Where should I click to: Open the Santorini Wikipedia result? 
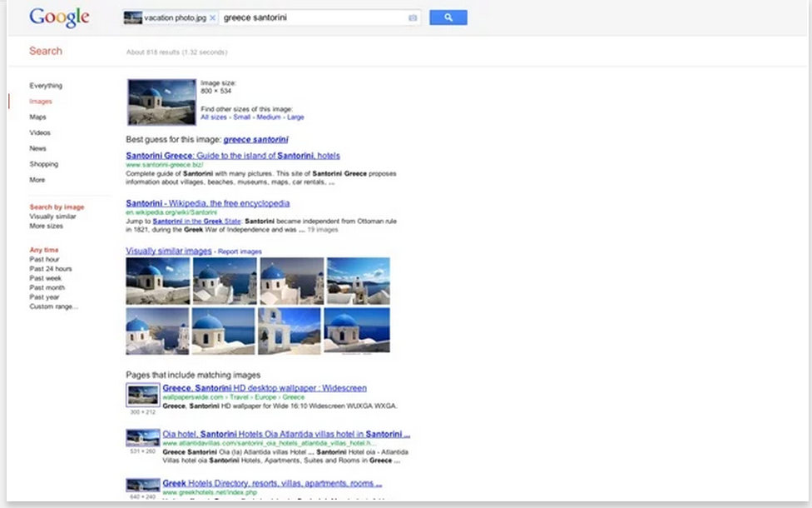[x=208, y=203]
